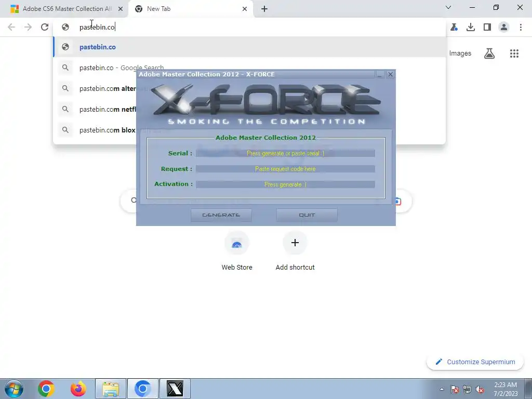Open the profile avatar menu
Viewport: 532px width, 399px height.
pyautogui.click(x=504, y=27)
